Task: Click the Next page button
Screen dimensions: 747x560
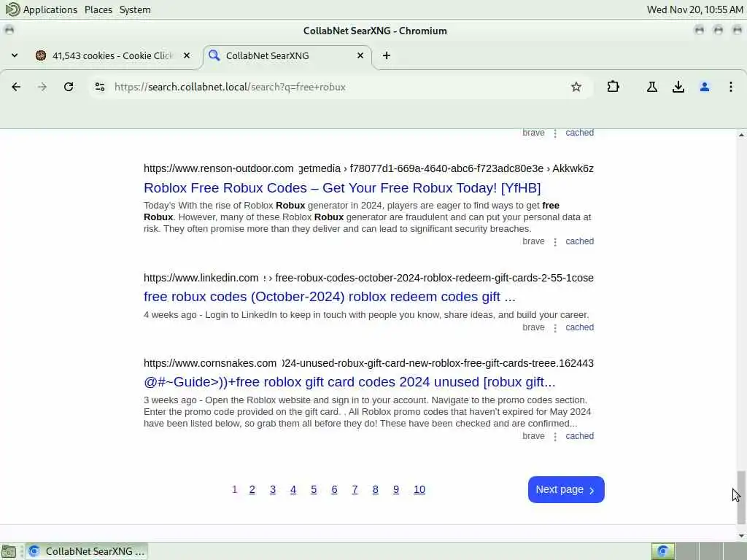Action: [x=566, y=489]
